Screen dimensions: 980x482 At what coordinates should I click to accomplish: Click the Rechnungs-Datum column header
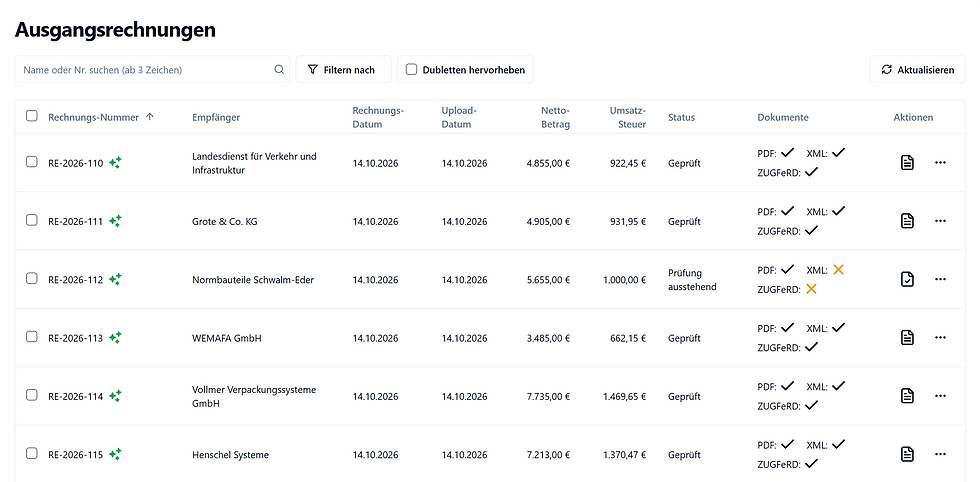pos(378,117)
